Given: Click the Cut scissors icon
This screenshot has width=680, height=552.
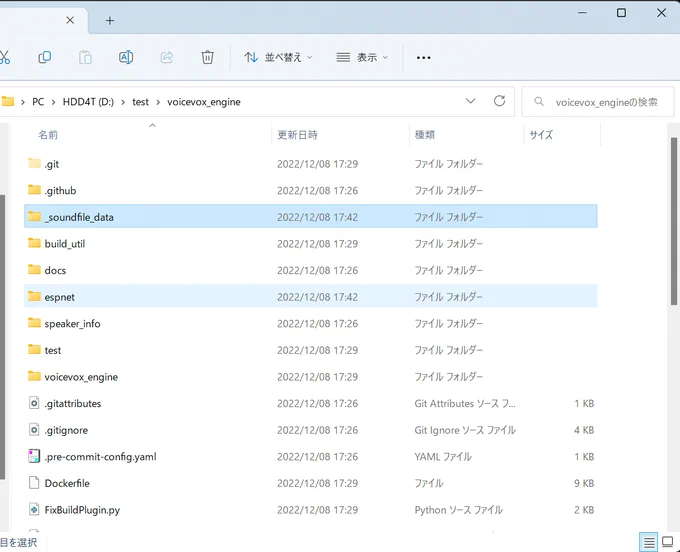Looking at the screenshot, I should tap(4, 57).
